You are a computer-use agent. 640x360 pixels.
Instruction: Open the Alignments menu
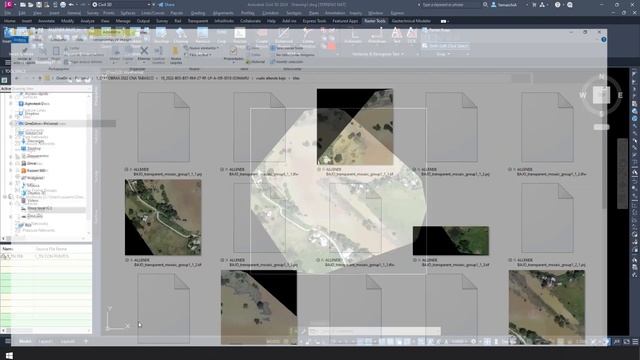tap(223, 13)
